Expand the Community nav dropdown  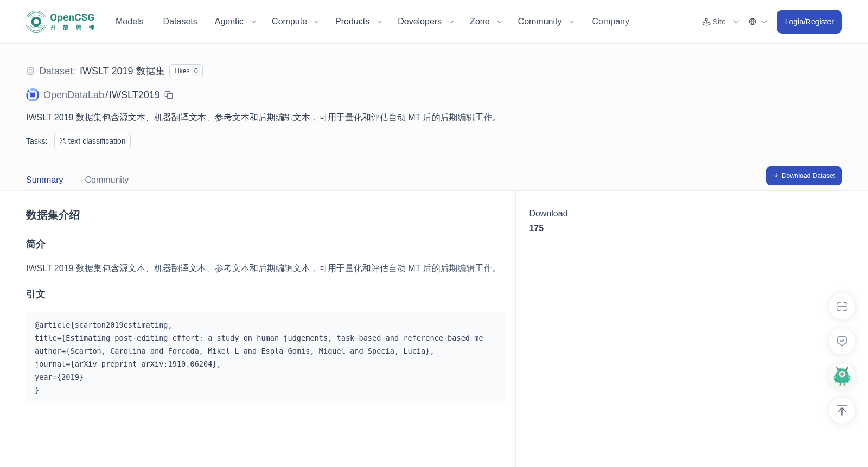[546, 22]
